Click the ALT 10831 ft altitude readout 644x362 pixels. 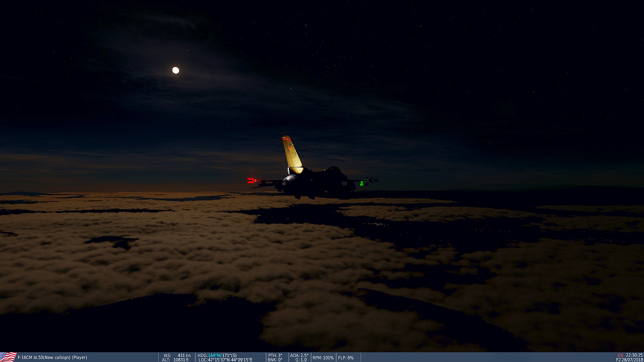pyautogui.click(x=175, y=360)
